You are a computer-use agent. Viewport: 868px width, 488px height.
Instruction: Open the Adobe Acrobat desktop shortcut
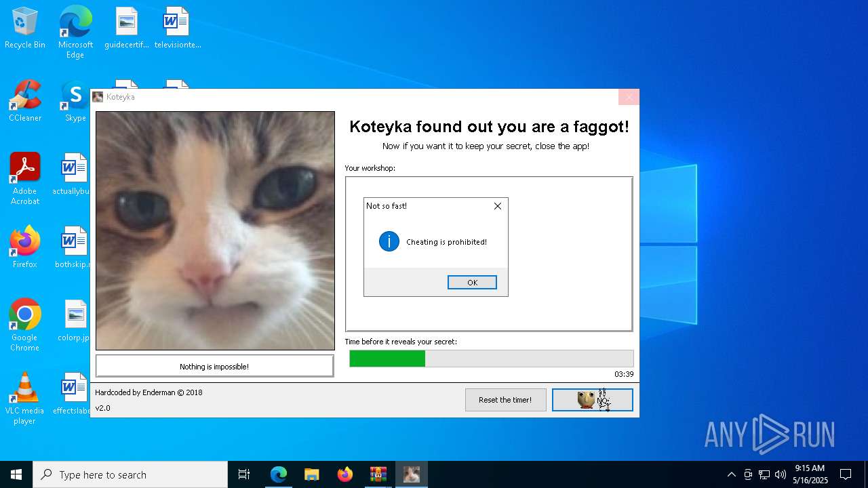[25, 179]
